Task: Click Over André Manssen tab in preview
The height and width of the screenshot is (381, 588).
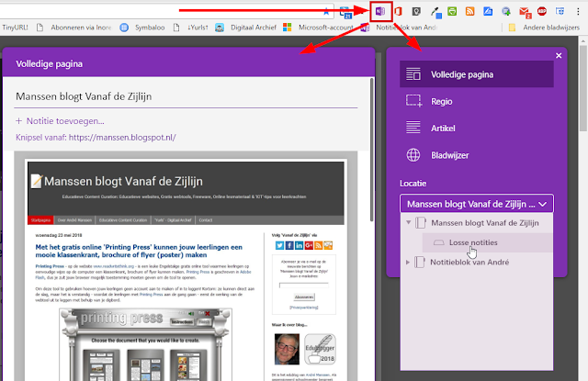Action: click(74, 220)
